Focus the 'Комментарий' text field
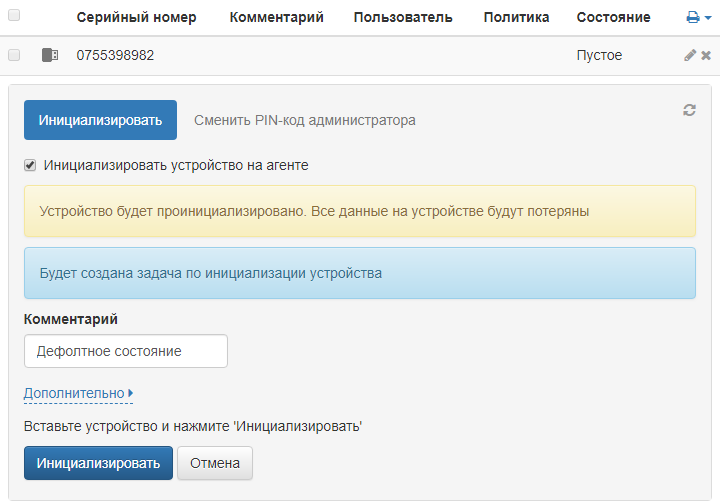Screen dimensions: 720x502 pyautogui.click(x=126, y=351)
